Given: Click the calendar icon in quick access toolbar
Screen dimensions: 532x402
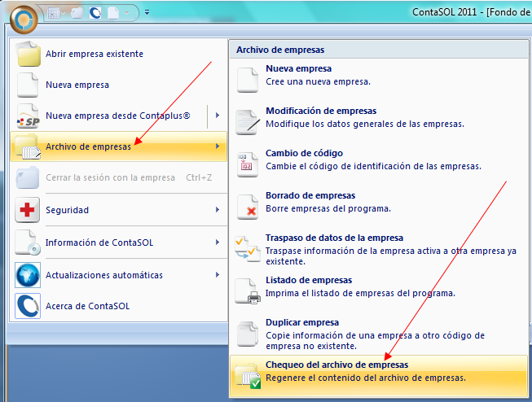Looking at the screenshot, I should click(x=55, y=13).
